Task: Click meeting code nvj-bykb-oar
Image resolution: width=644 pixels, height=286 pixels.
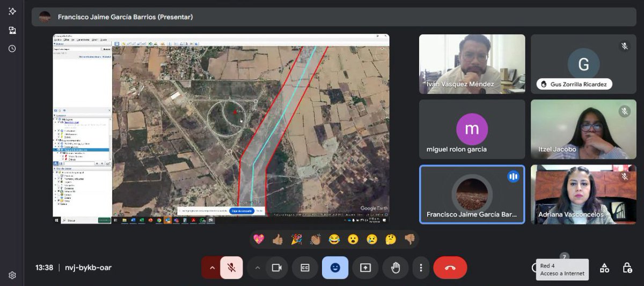Action: pos(88,268)
